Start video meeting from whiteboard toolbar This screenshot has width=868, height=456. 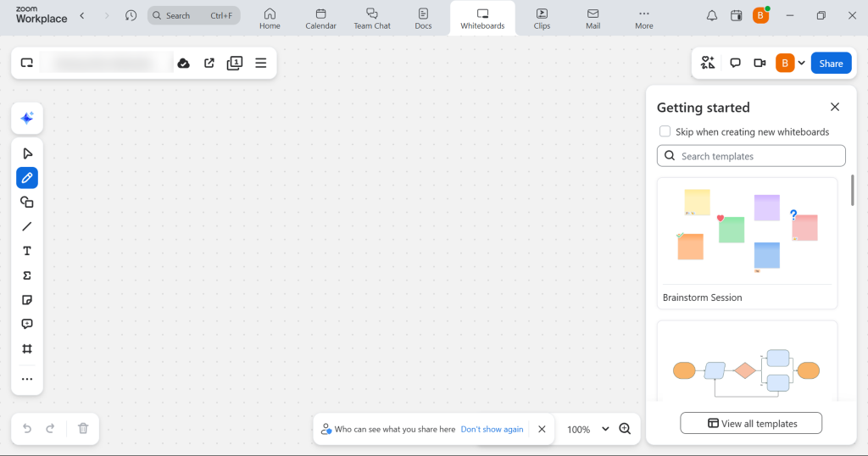pos(759,64)
